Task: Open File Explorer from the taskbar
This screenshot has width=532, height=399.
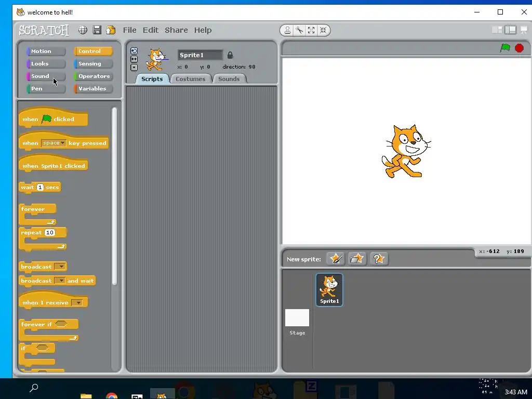Action: pos(86,395)
